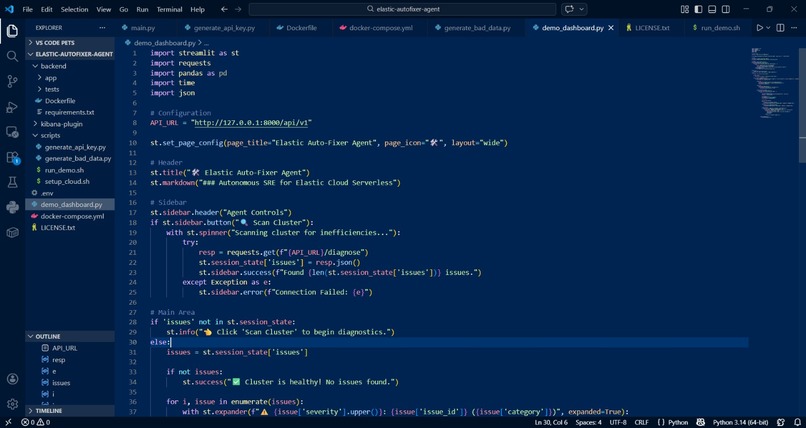Switch to the Dockerfile tab
The height and width of the screenshot is (428, 806).
(x=301, y=28)
